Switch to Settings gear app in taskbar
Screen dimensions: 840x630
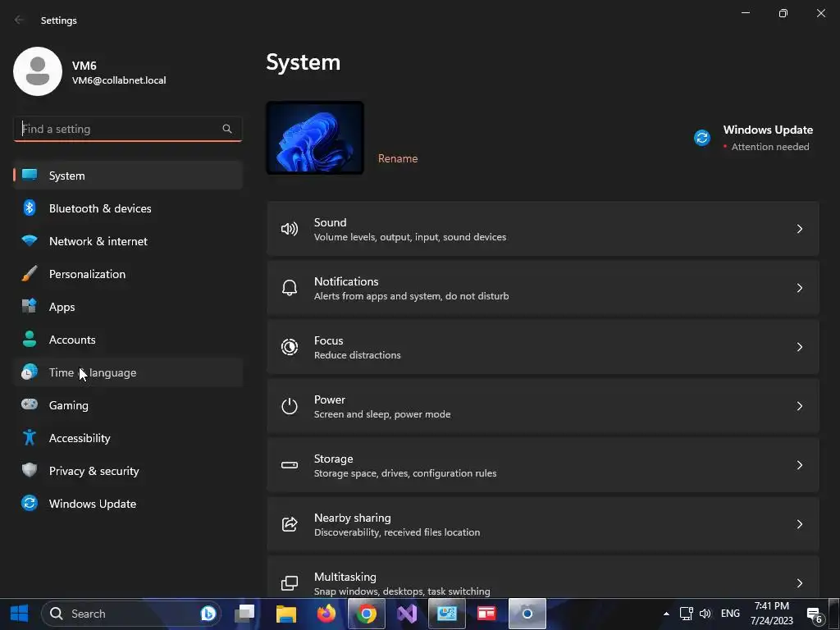pyautogui.click(x=527, y=614)
